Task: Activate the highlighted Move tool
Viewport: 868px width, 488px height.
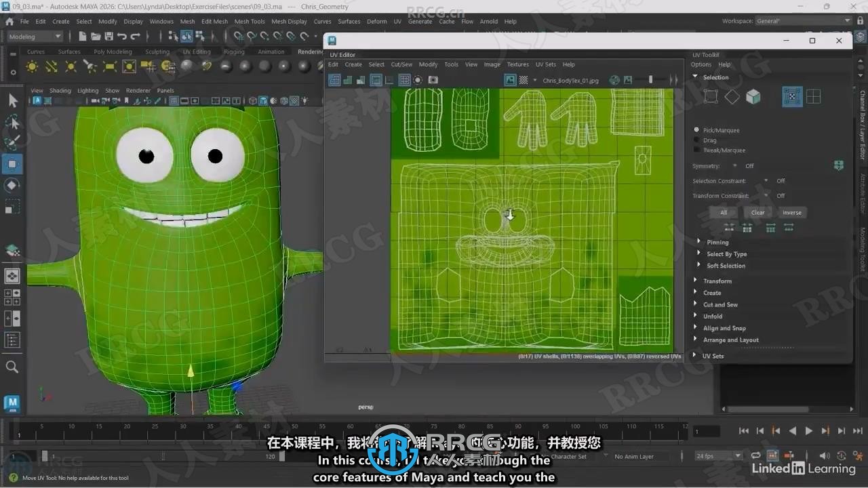Action: [12, 164]
